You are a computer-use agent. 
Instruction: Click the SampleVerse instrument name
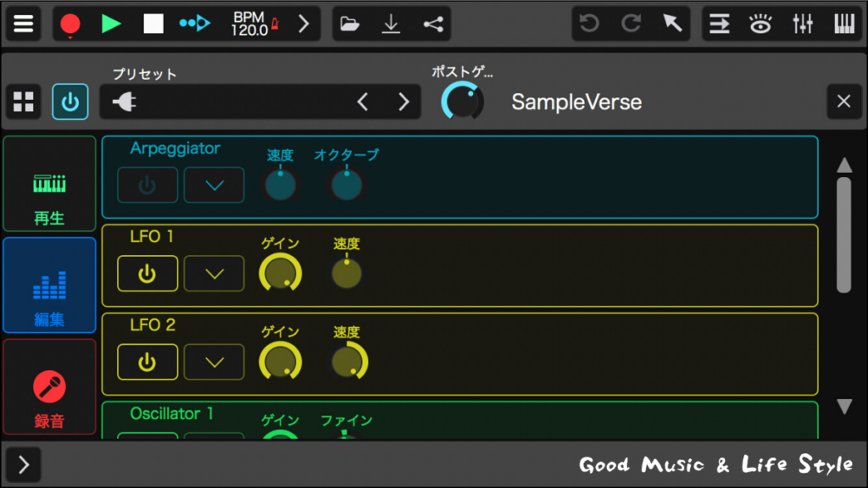pos(576,102)
